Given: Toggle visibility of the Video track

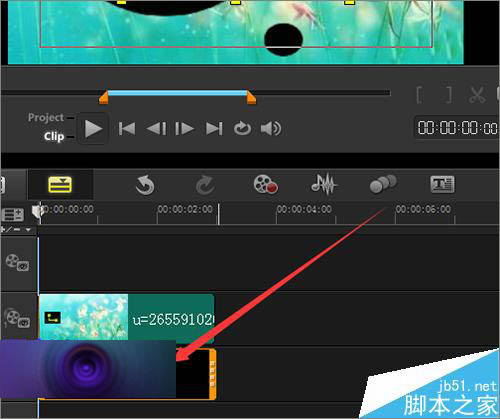Looking at the screenshot, I should (x=17, y=263).
